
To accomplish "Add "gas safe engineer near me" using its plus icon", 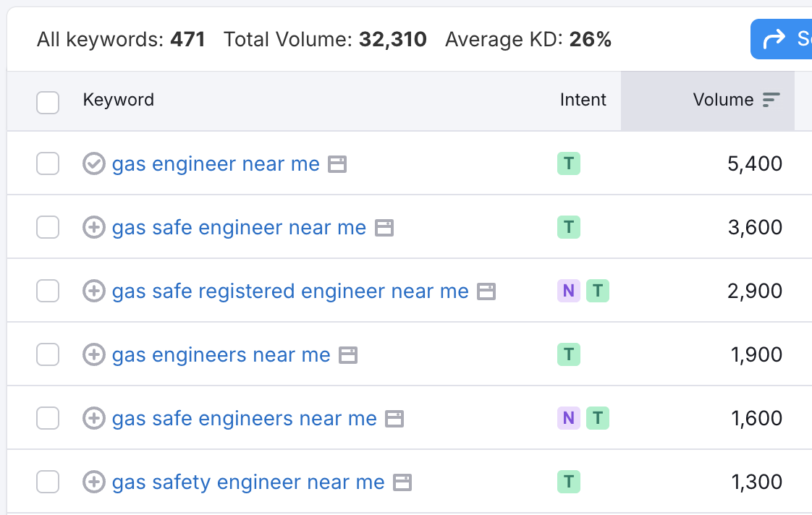I will [x=93, y=227].
